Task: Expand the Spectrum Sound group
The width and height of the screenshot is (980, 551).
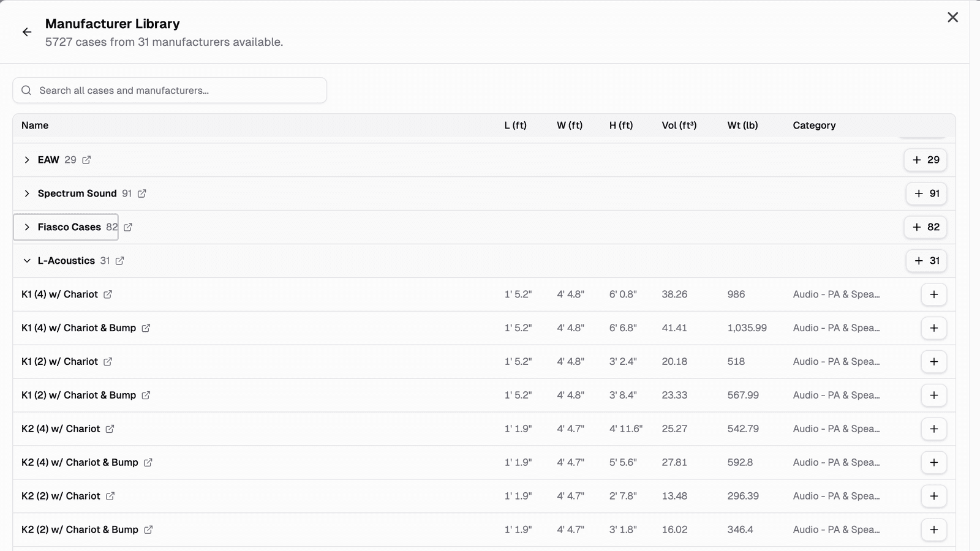Action: click(x=27, y=193)
